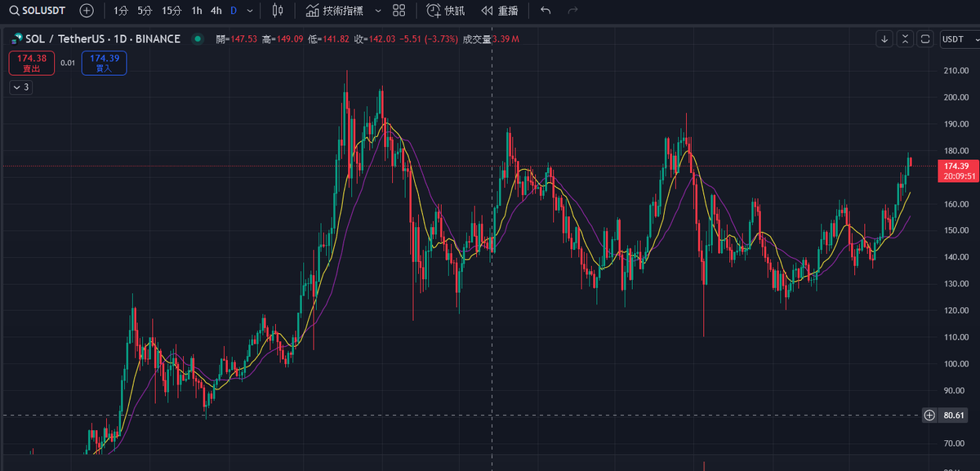Click the 80.61 crosshair price label
Image resolution: width=980 pixels, height=471 pixels.
coord(954,415)
